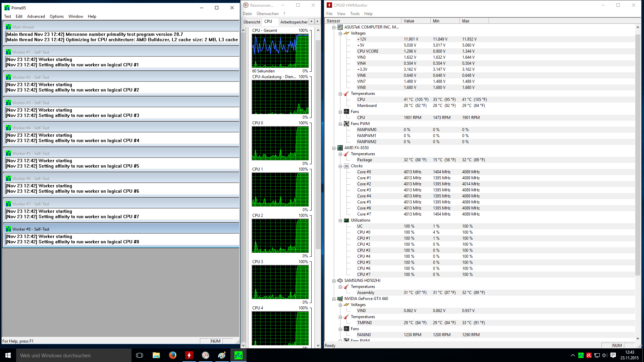This screenshot has width=644, height=362.
Task: Click the volume icon in system tray
Action: coord(605,355)
